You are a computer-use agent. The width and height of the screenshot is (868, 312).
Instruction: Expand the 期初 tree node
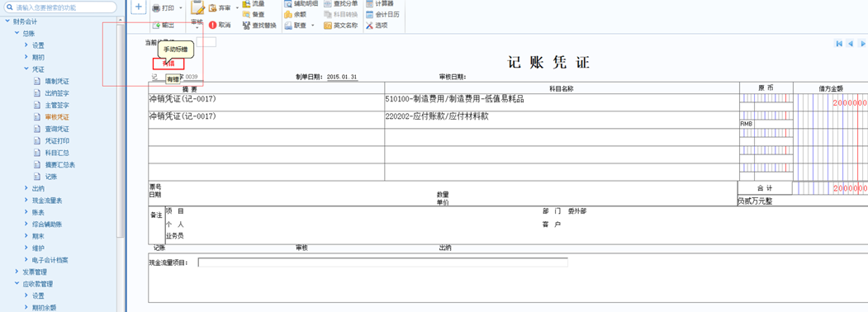[x=26, y=57]
